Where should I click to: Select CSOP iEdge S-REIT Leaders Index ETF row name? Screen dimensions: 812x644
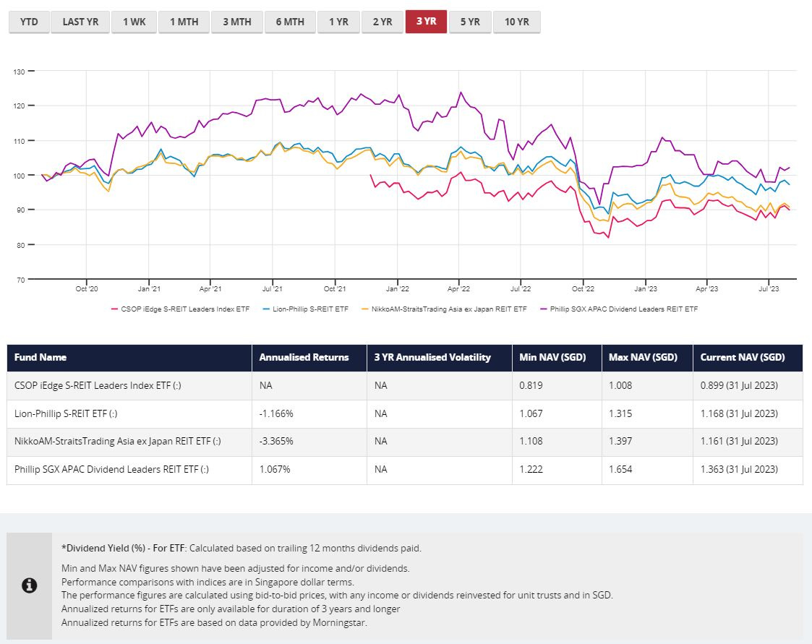pyautogui.click(x=98, y=386)
